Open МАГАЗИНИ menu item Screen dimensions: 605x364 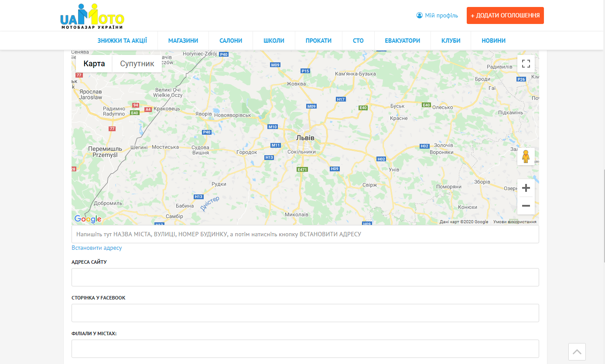183,41
